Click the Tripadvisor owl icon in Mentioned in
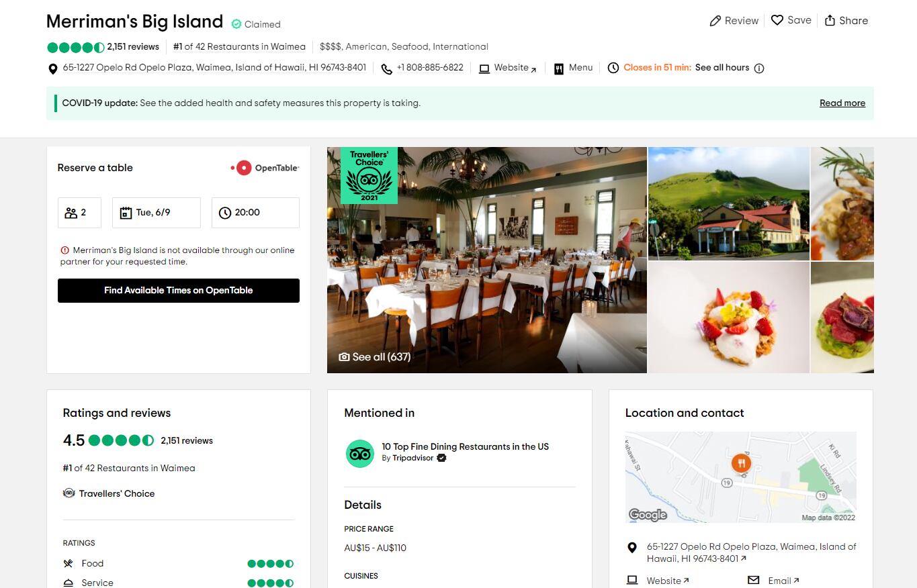The width and height of the screenshot is (917, 588). 360,454
